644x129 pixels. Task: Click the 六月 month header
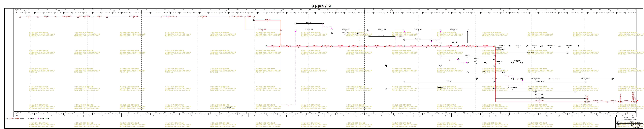pos(114,11)
